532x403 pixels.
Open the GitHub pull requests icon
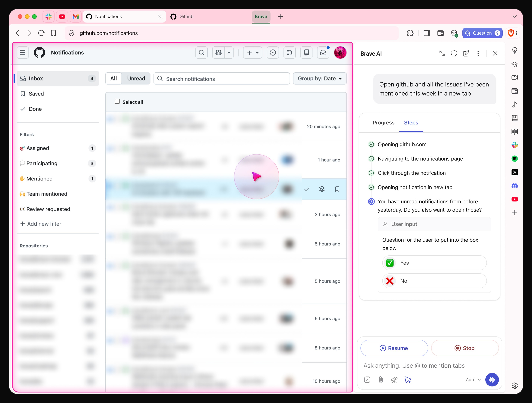[x=289, y=53]
